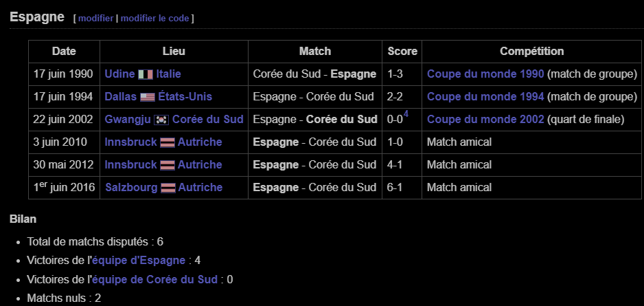Viewport: 644px width, 306px height.
Task: Open the Udine city link
Action: tap(119, 74)
